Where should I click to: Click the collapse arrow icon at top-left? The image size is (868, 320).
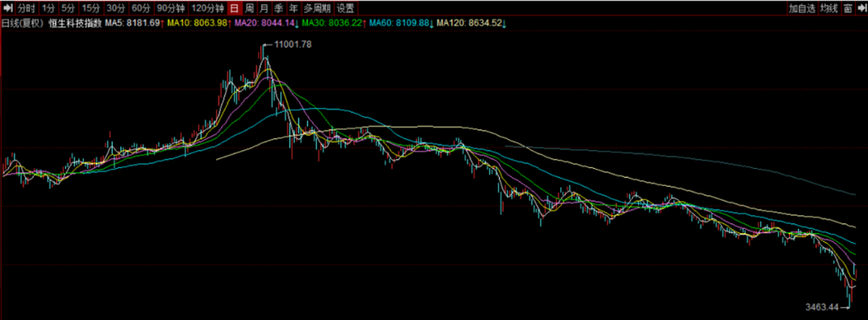click(x=8, y=8)
